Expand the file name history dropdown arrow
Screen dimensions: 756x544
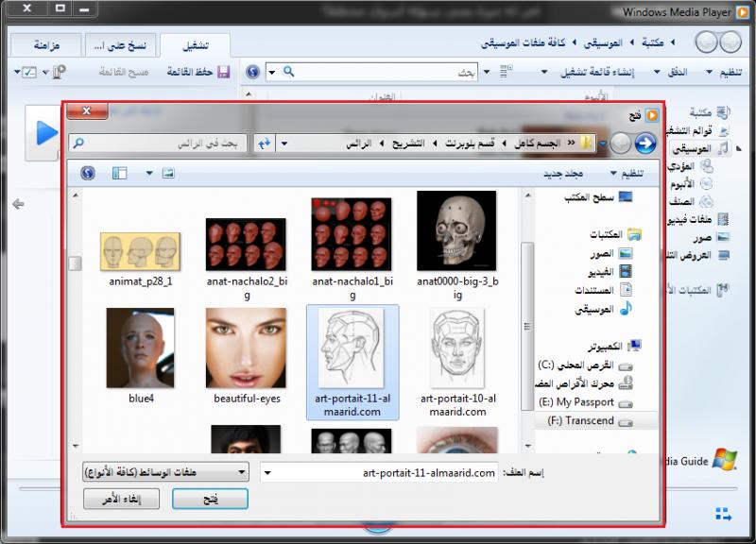tap(267, 473)
